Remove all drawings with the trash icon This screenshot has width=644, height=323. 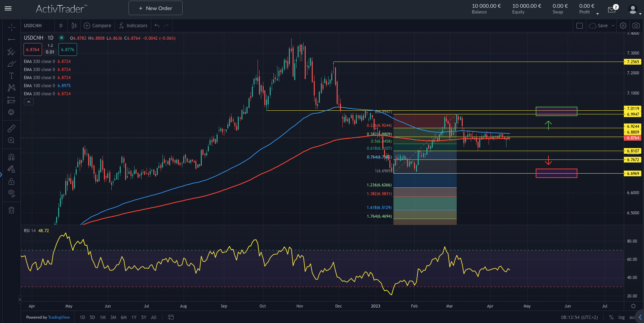pyautogui.click(x=11, y=210)
